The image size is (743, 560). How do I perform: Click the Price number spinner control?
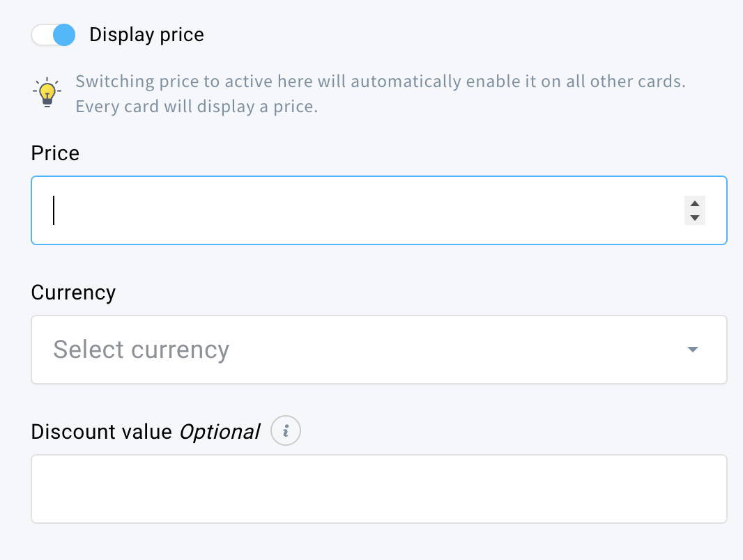694,210
